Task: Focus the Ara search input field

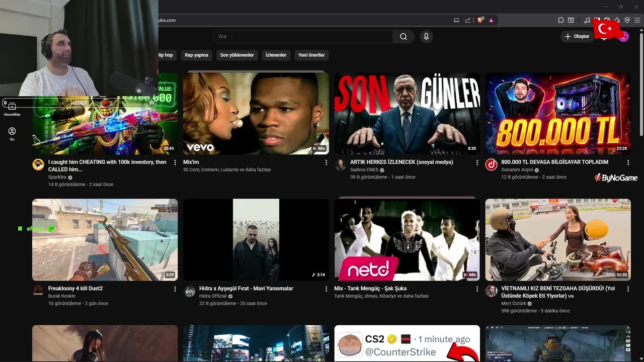Action: (x=303, y=36)
